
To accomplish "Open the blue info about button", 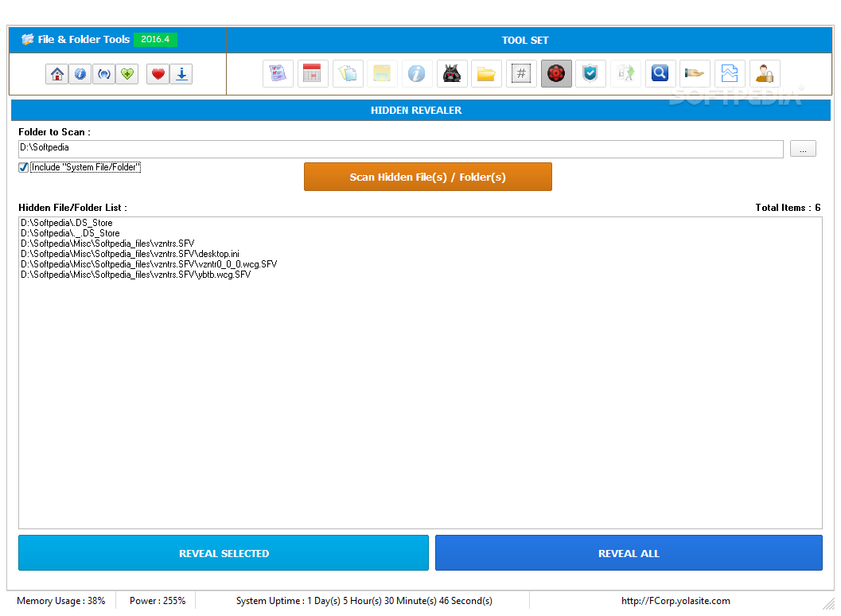I will point(80,74).
